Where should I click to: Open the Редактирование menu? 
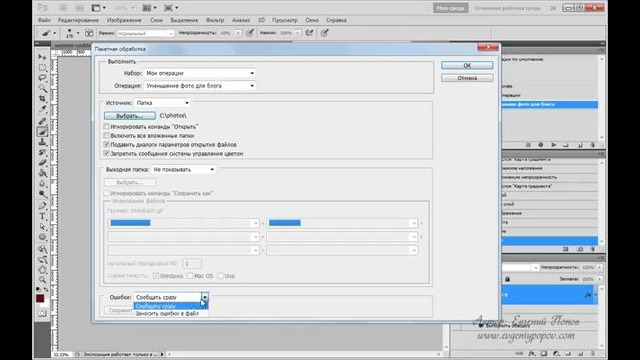point(78,20)
